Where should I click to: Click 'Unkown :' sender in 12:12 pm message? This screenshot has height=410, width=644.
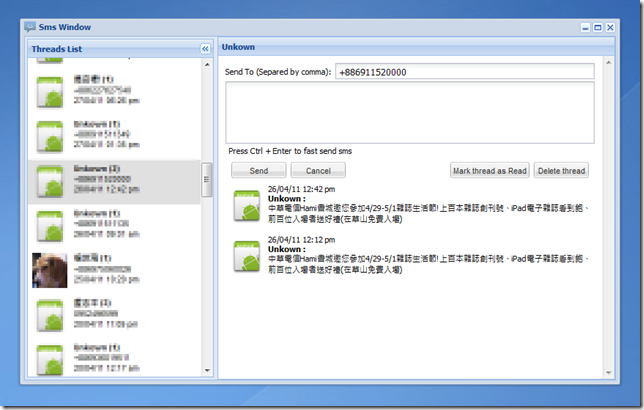[287, 249]
